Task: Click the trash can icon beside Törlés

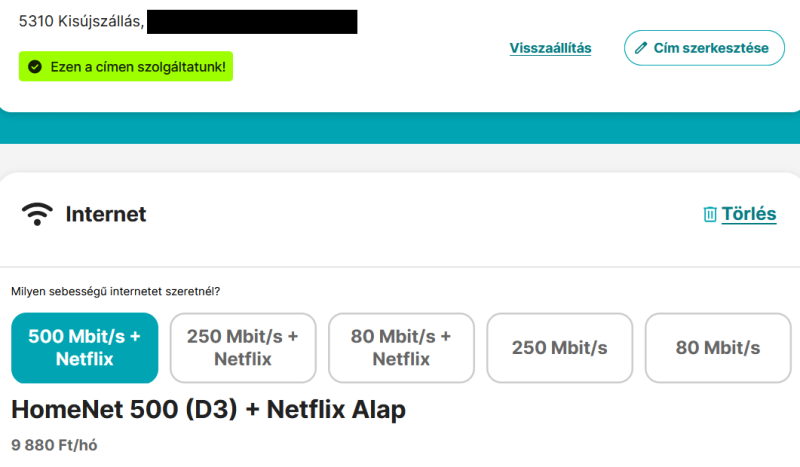Action: [x=710, y=214]
